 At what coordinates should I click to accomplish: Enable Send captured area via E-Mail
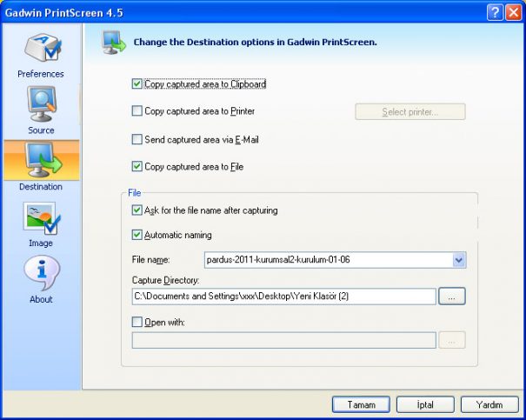coord(136,139)
